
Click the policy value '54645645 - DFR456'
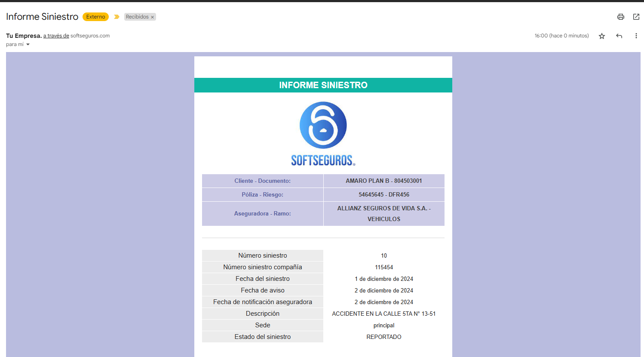click(x=384, y=195)
